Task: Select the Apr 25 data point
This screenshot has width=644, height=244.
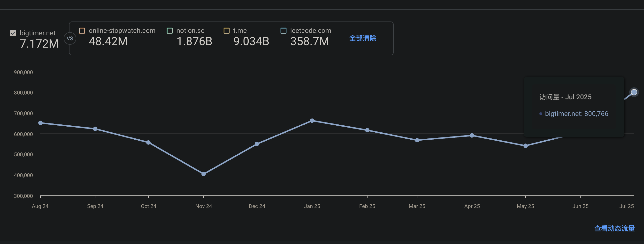Action: click(x=472, y=136)
